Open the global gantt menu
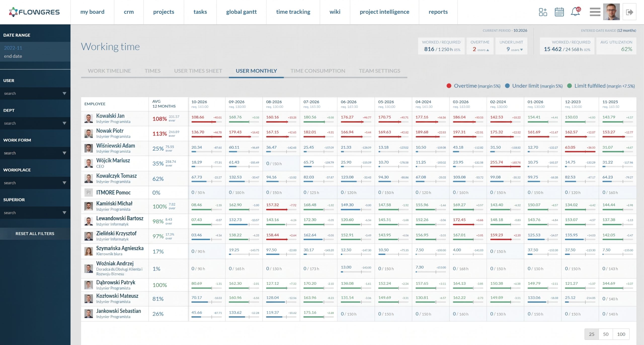Screen dimensions: 644x345 pyautogui.click(x=241, y=12)
